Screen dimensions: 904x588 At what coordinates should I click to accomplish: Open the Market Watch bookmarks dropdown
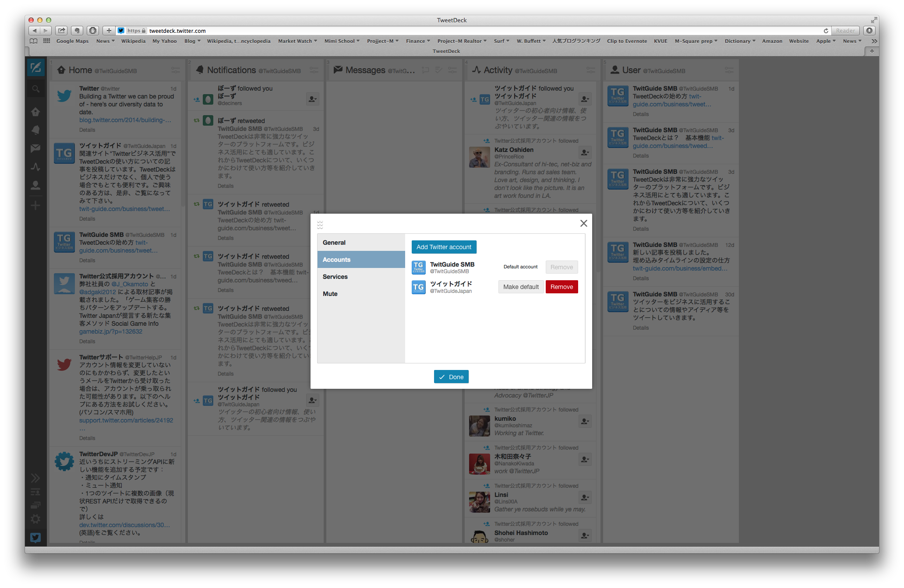coord(297,41)
